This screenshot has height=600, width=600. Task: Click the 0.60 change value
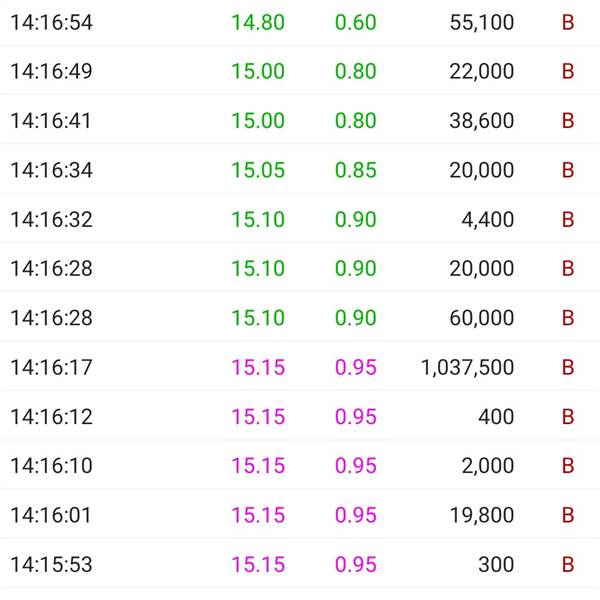point(355,22)
